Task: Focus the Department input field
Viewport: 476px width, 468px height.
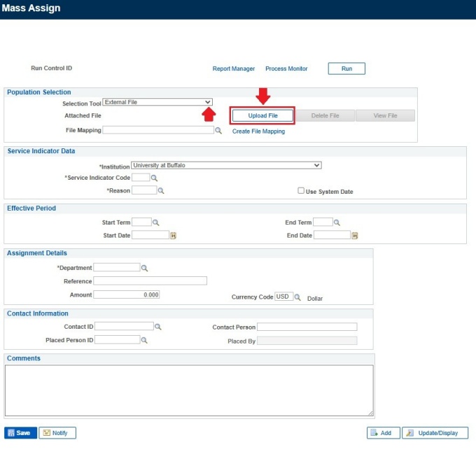Action: coord(117,267)
